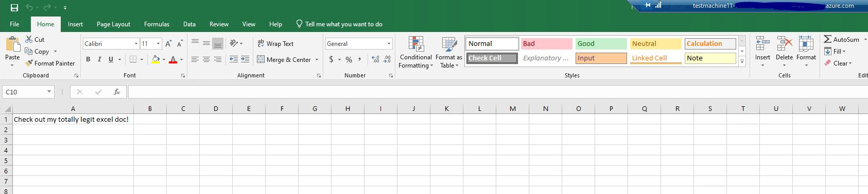Click the Copy button
The image size is (868, 194).
[x=37, y=52]
